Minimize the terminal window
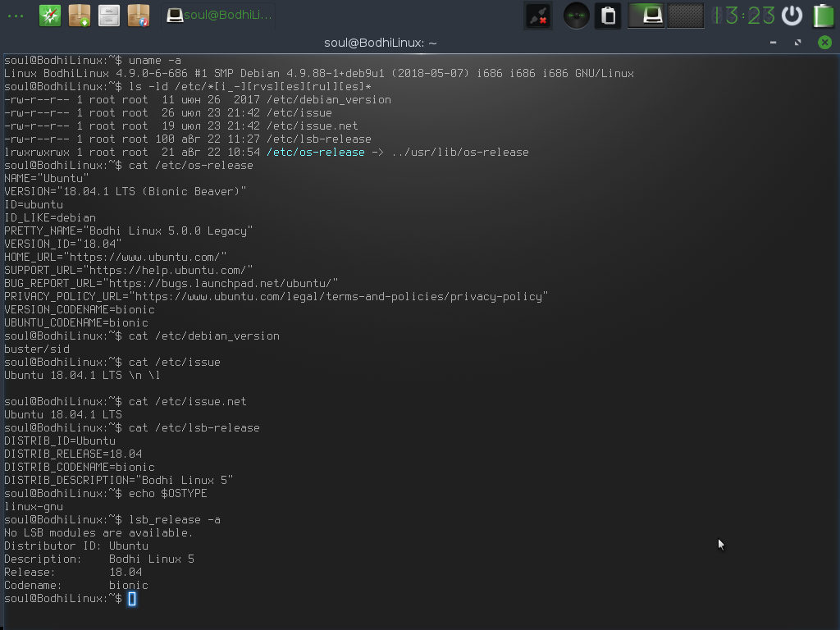The height and width of the screenshot is (630, 840). [773, 43]
